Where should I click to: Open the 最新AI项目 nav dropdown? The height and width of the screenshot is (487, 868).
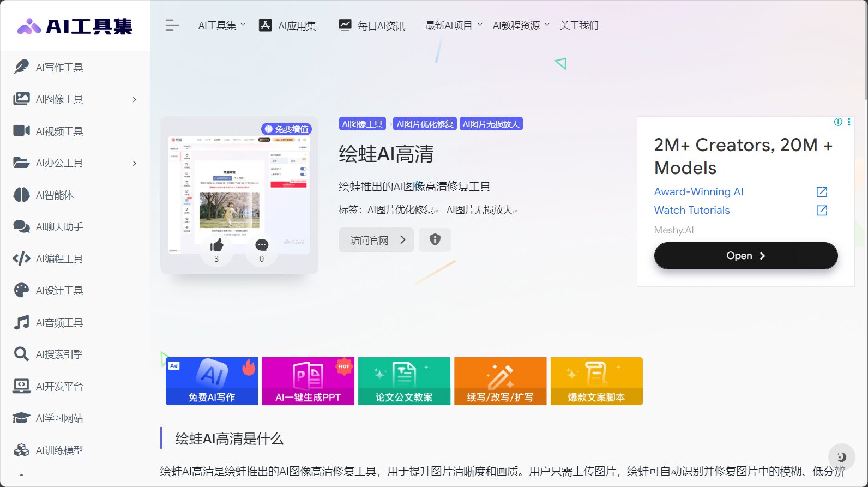tap(454, 25)
